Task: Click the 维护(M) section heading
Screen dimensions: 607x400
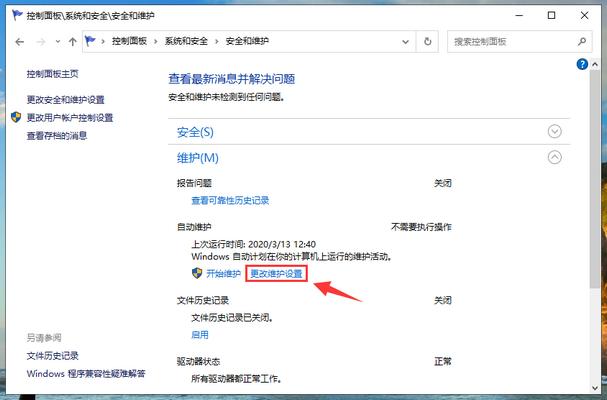Action: 198,158
